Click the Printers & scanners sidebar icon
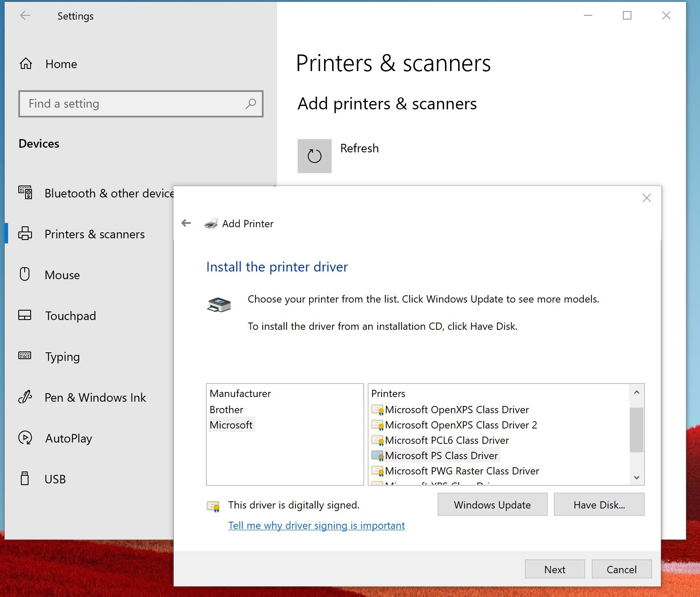The height and width of the screenshot is (597, 700). point(25,234)
